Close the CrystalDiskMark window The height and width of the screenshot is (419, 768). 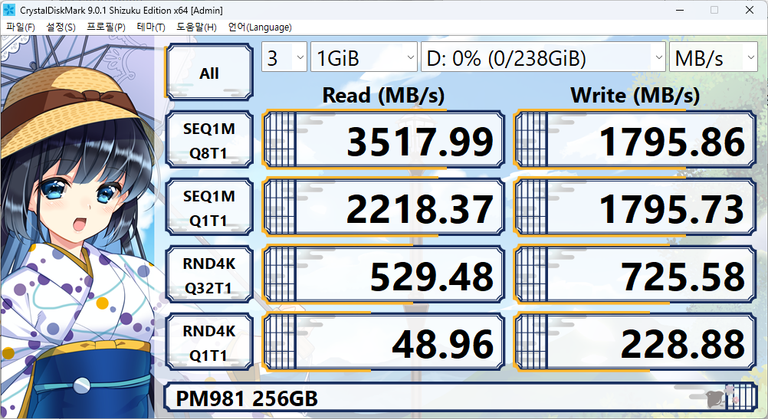click(x=749, y=10)
